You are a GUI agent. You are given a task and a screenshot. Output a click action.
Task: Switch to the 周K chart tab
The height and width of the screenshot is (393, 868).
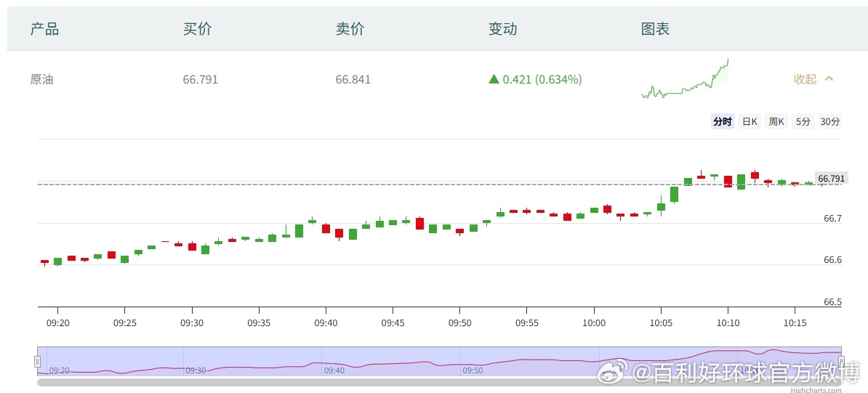coord(776,122)
